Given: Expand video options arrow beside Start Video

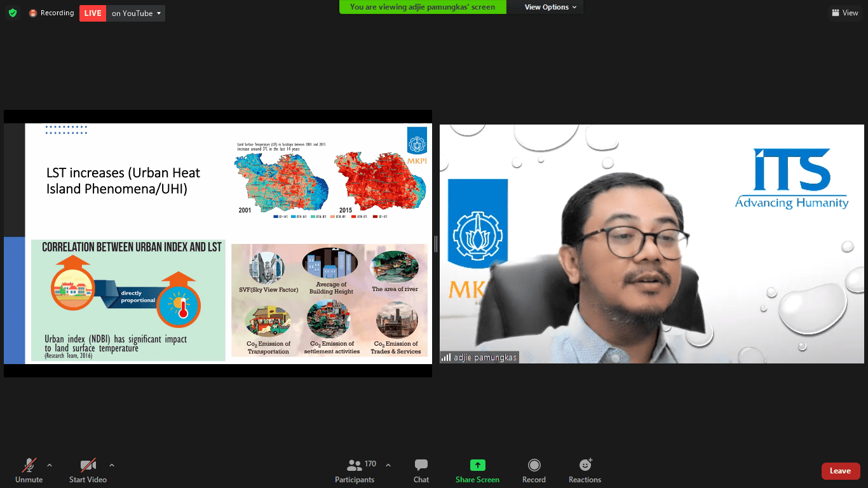Looking at the screenshot, I should [x=112, y=464].
